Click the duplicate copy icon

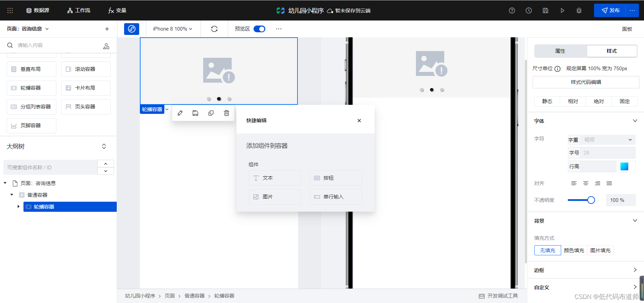tap(211, 113)
